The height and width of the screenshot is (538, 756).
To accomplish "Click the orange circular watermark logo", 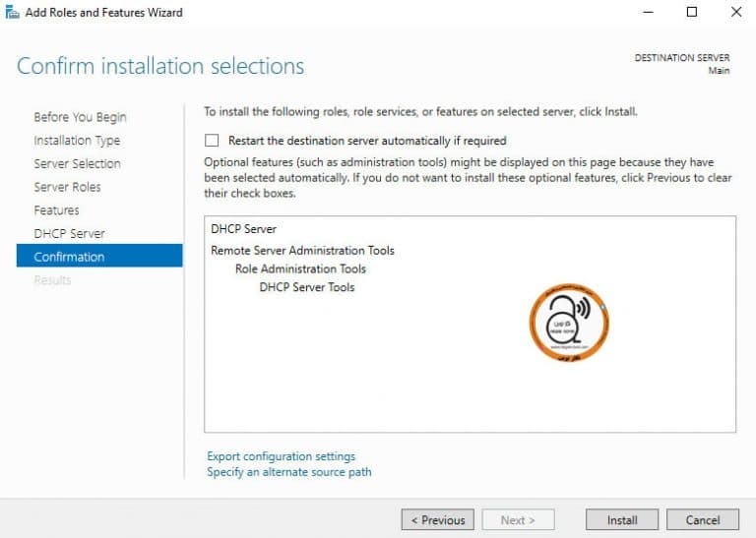I will tap(569, 323).
